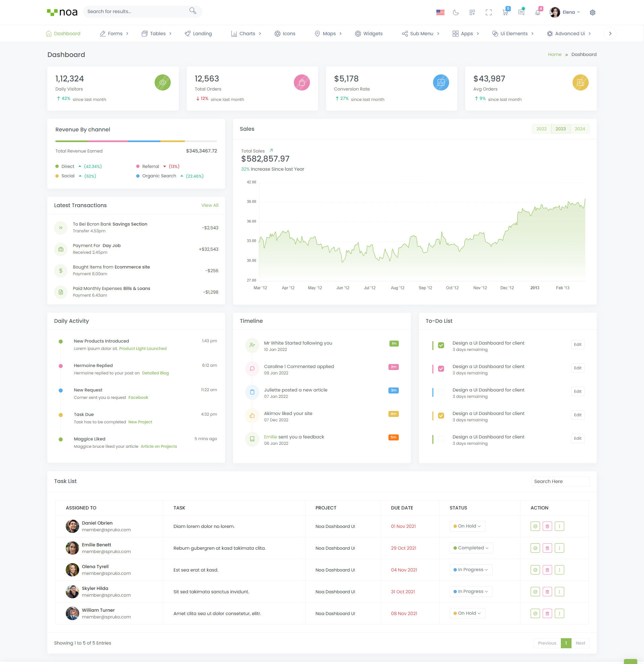
Task: Click the Task List search field
Action: 560,481
